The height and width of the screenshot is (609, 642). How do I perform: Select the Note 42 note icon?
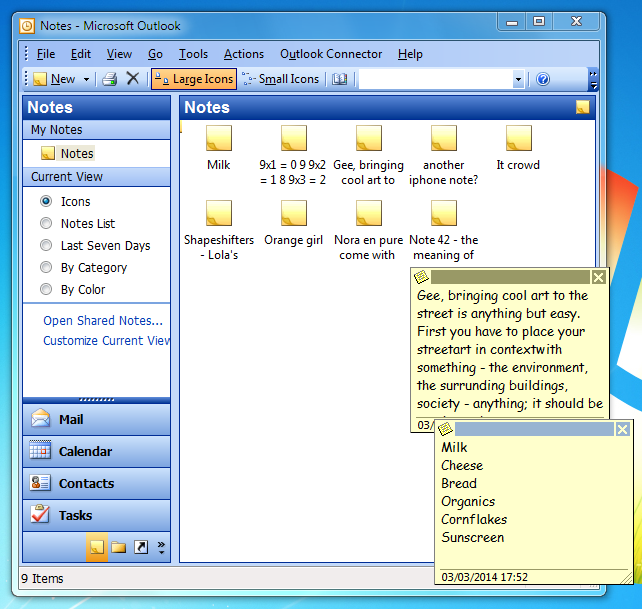(x=443, y=213)
